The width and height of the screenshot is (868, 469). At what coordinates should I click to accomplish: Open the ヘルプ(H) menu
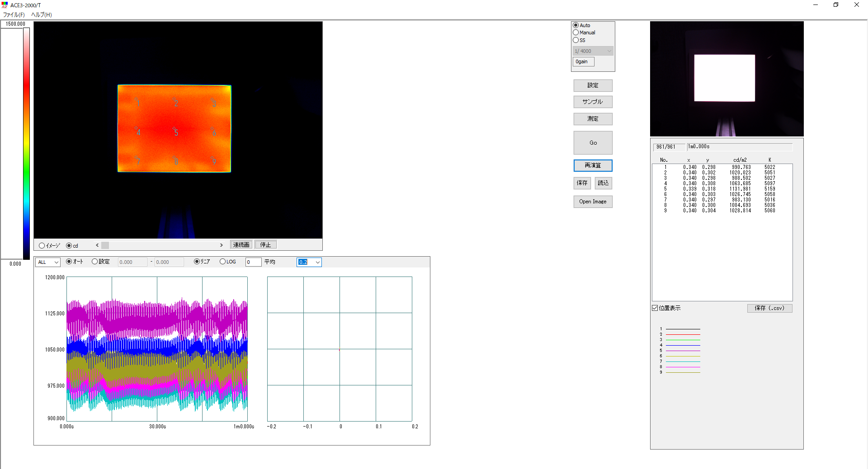[42, 15]
